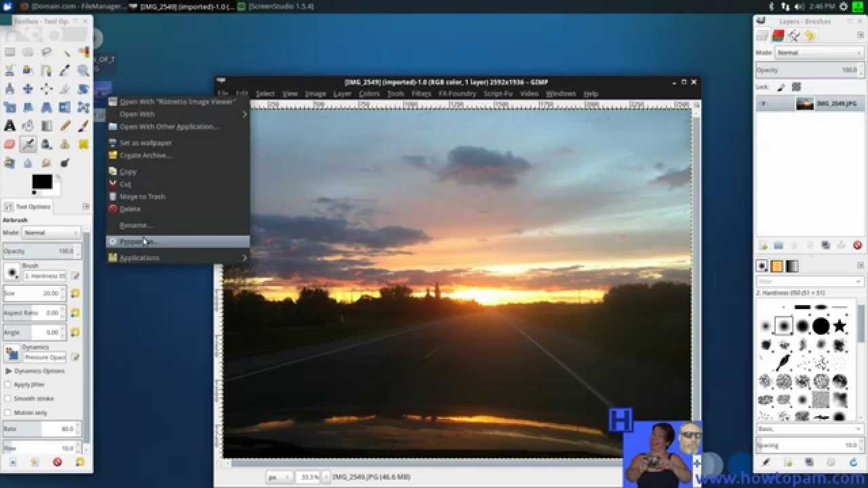Toggle link size to brush default icon
The width and height of the screenshot is (868, 488).
pyautogui.click(x=75, y=293)
